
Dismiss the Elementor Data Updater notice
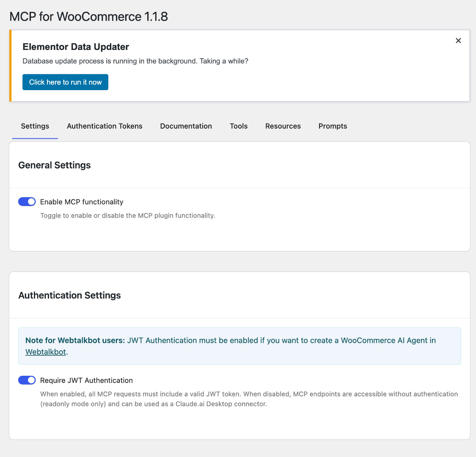click(458, 41)
